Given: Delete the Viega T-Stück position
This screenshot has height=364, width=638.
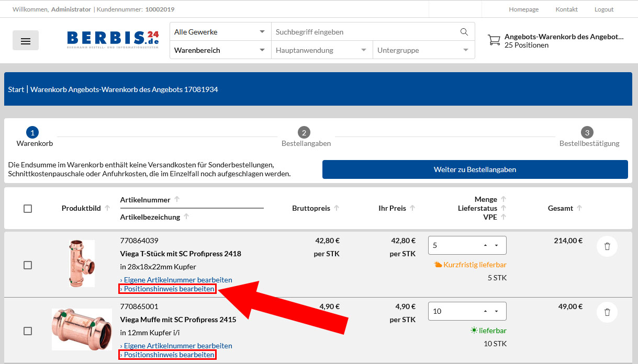Looking at the screenshot, I should point(607,246).
